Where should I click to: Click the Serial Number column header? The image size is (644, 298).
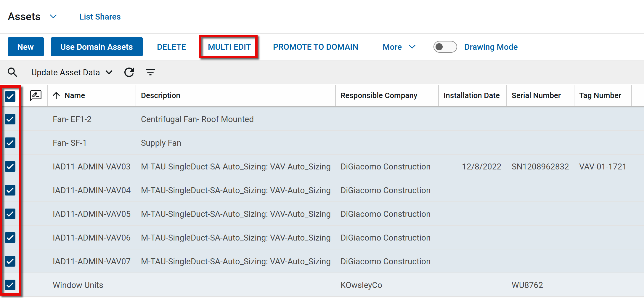tap(536, 95)
